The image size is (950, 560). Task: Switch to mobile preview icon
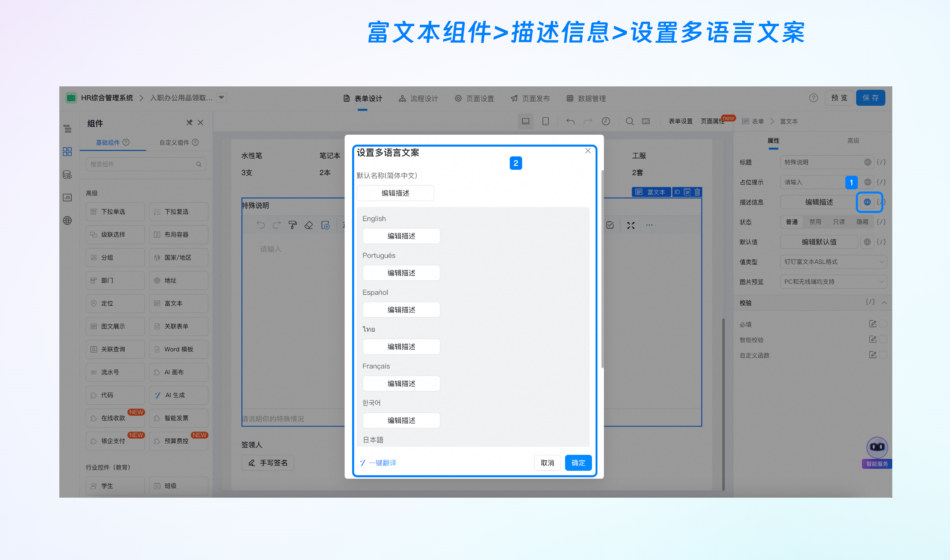click(x=545, y=121)
